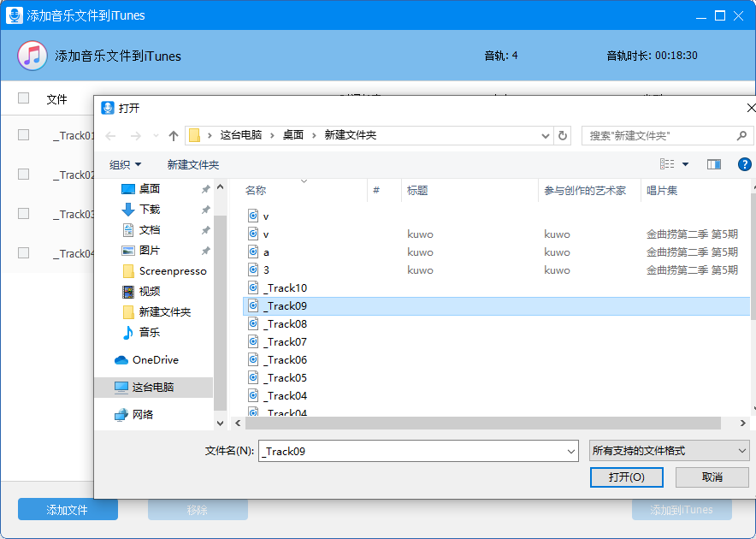Image resolution: width=756 pixels, height=539 pixels.
Task: Click the back arrow in Open dialog
Action: (x=110, y=136)
